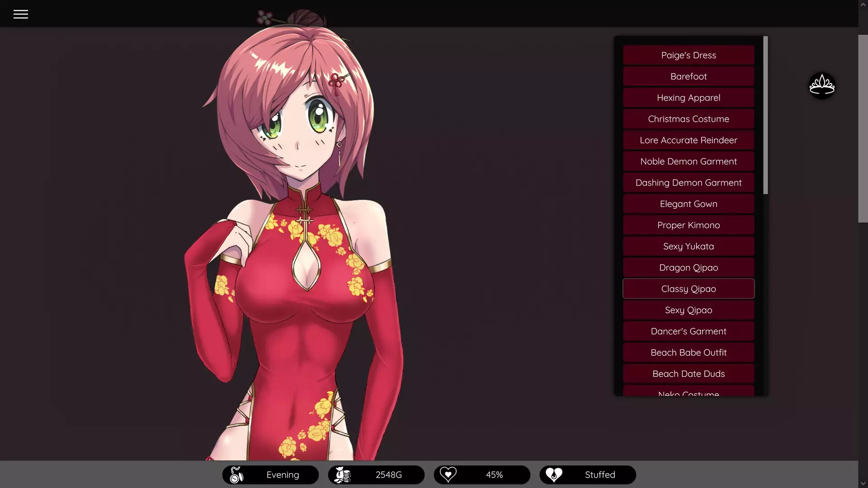
Task: Click the Stuffed hunger heart icon
Action: 554,475
